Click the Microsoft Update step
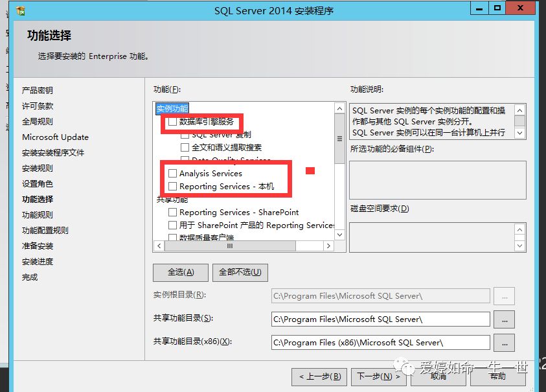Image resolution: width=546 pixels, height=392 pixels. coord(55,137)
